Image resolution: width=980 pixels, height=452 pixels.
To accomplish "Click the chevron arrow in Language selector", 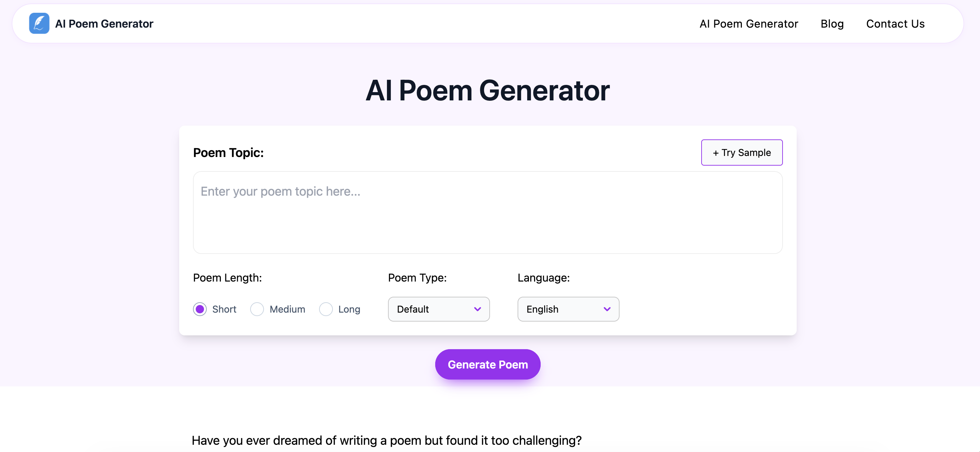I will pyautogui.click(x=606, y=309).
